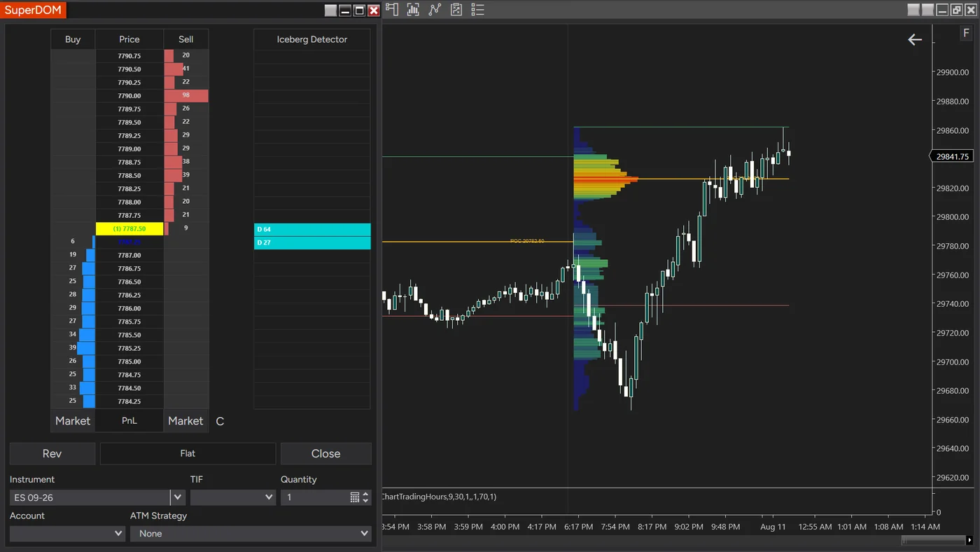
Task: Click the sell size 98 cell
Action: pyautogui.click(x=186, y=96)
